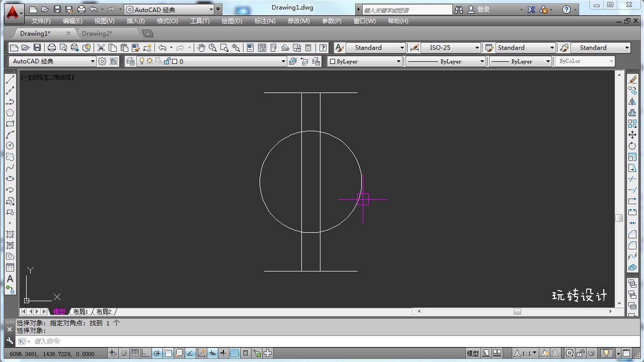The height and width of the screenshot is (362, 644).
Task: Open ByLayer linetype dropdown
Action: (445, 61)
